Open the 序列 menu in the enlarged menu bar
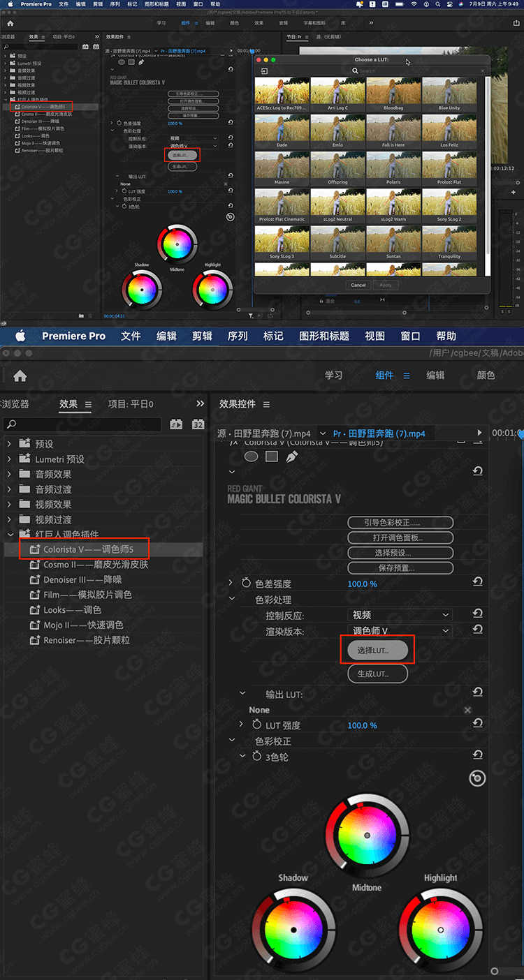 click(238, 336)
